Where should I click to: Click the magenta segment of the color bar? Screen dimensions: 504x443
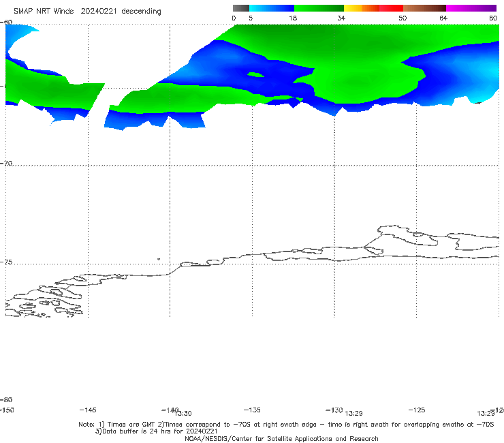[471, 8]
